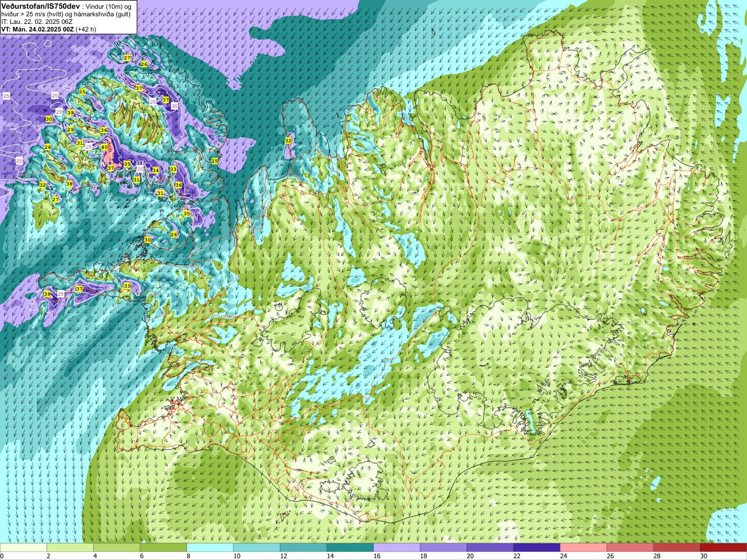This screenshot has width=747, height=560.
Task: Click the yellow gust label '34'
Action: (155, 170)
